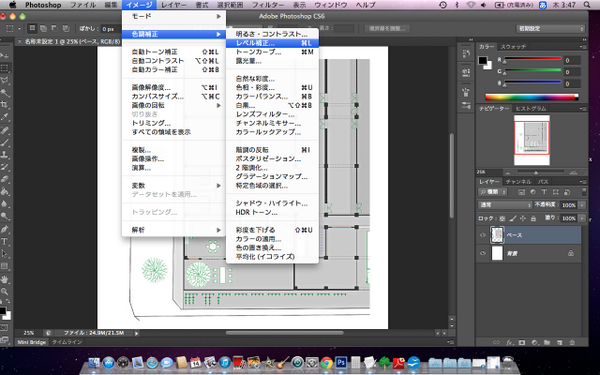Toggle layer filtering switch on/off
This screenshot has width=600, height=375.
point(584,192)
